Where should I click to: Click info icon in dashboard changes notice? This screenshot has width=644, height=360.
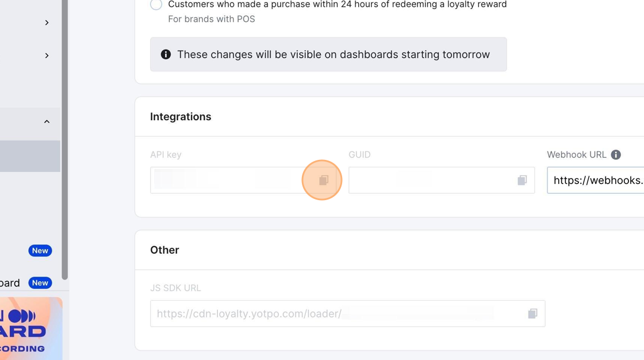click(x=166, y=55)
